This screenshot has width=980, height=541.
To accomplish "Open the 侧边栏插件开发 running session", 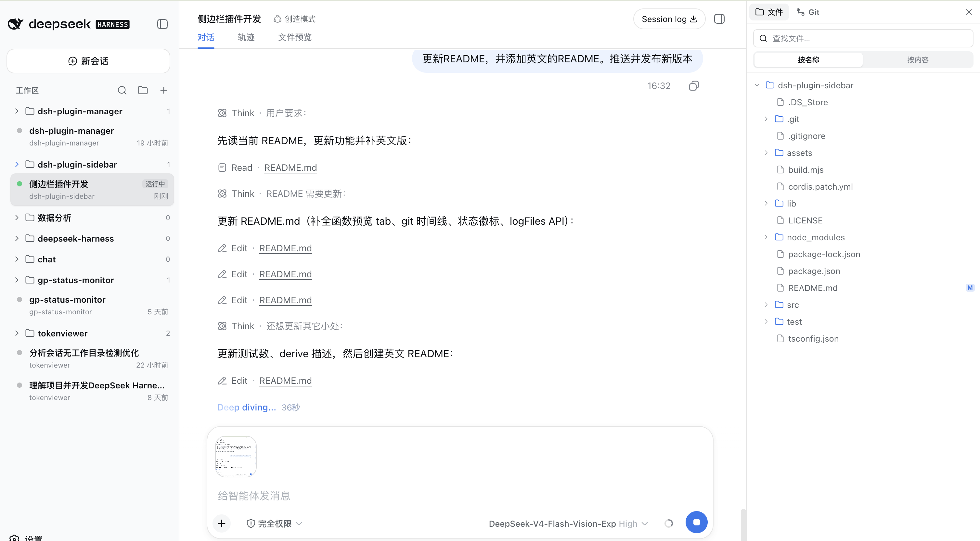I will tap(92, 190).
